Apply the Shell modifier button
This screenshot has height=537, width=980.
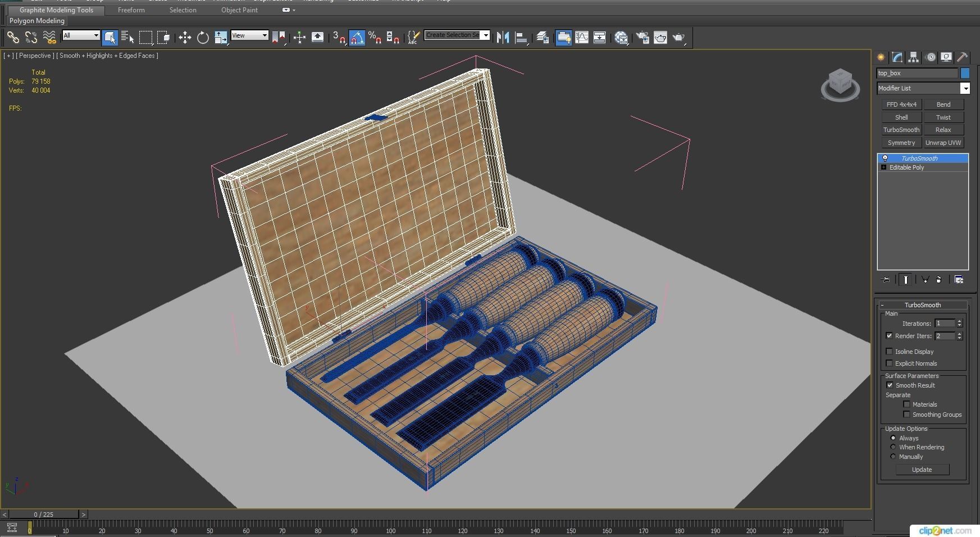coord(901,117)
